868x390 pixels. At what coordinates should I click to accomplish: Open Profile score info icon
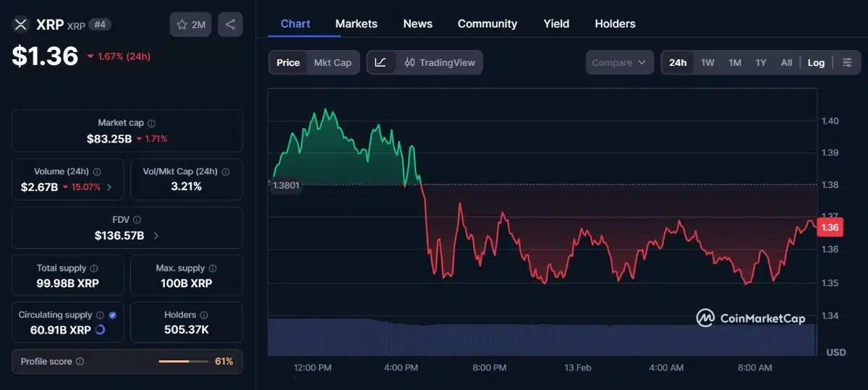(80, 361)
